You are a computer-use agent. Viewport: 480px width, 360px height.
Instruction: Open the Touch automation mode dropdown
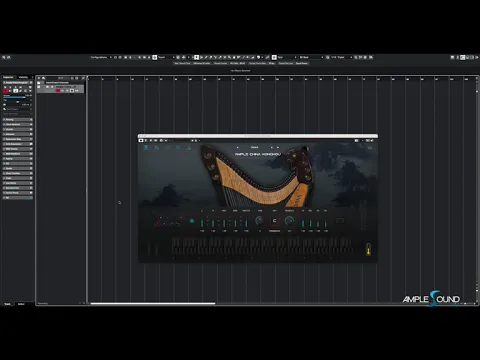pyautogui.click(x=166, y=57)
